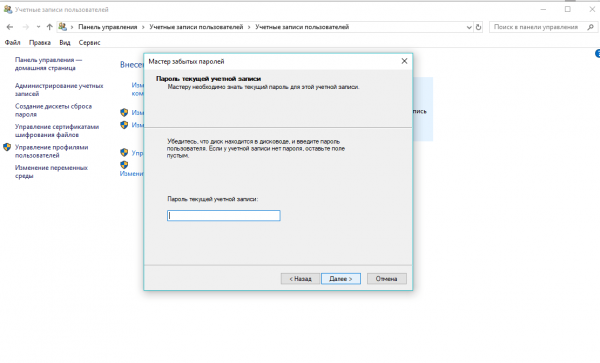600x363 pixels.
Task: Click the < Назад button
Action: pos(300,279)
